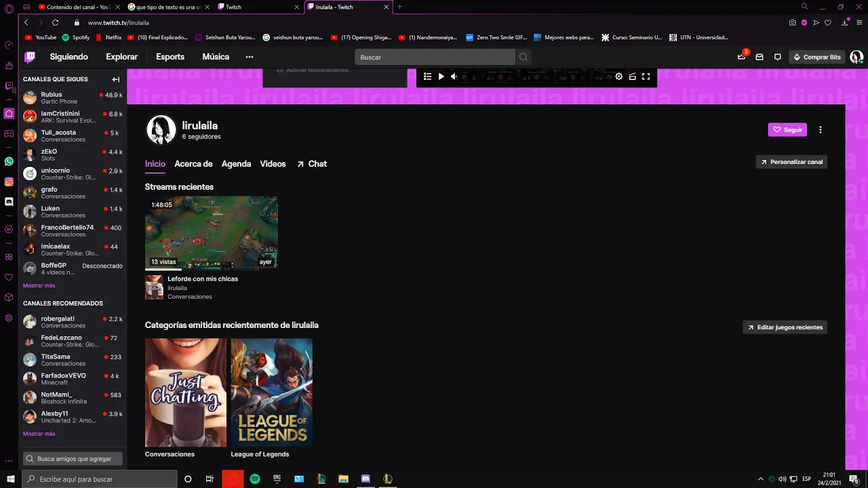Open Twitch notifications inbox icon
Image resolution: width=868 pixels, height=488 pixels.
coord(759,57)
